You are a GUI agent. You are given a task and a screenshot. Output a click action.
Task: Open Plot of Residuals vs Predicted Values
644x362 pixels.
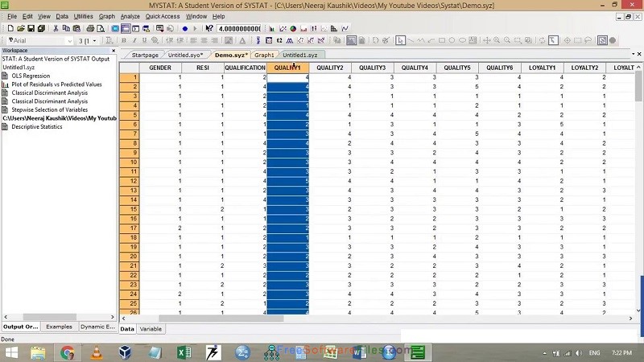click(56, 84)
